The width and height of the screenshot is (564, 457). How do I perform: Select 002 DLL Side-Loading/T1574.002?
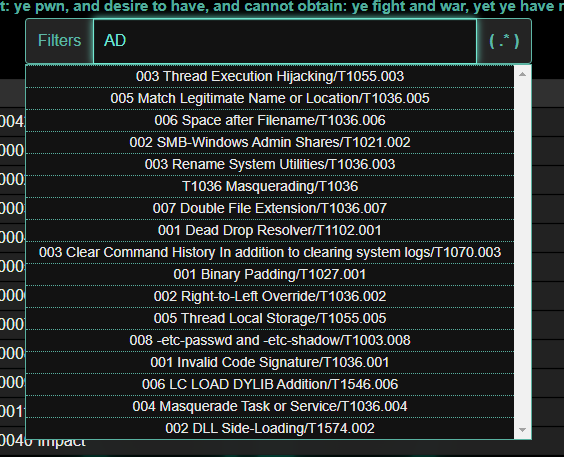pyautogui.click(x=270, y=428)
